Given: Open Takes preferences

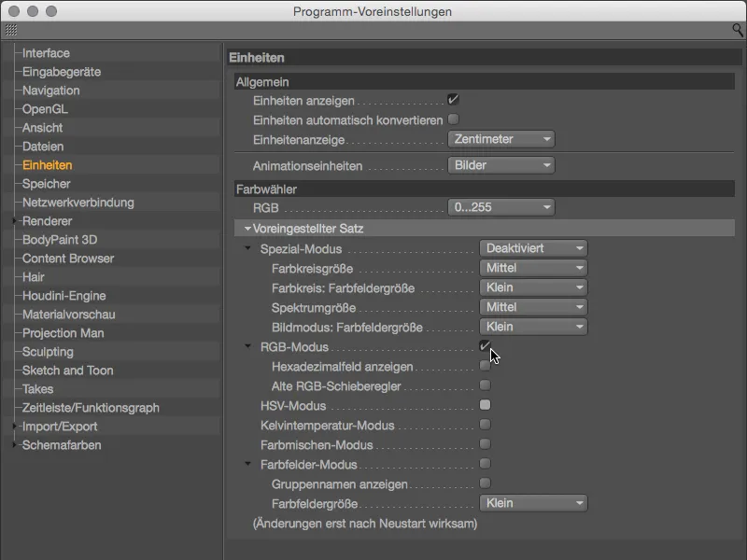Looking at the screenshot, I should tap(37, 389).
